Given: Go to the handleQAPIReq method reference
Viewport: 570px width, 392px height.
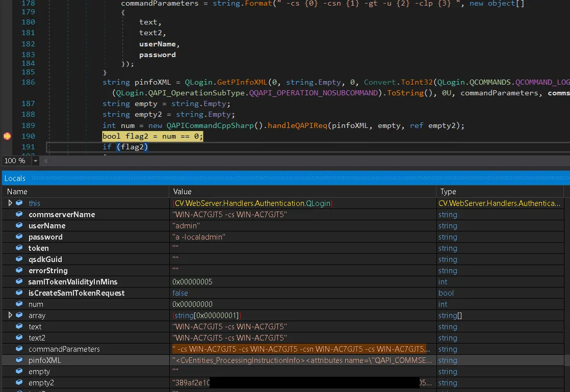Looking at the screenshot, I should (x=297, y=125).
